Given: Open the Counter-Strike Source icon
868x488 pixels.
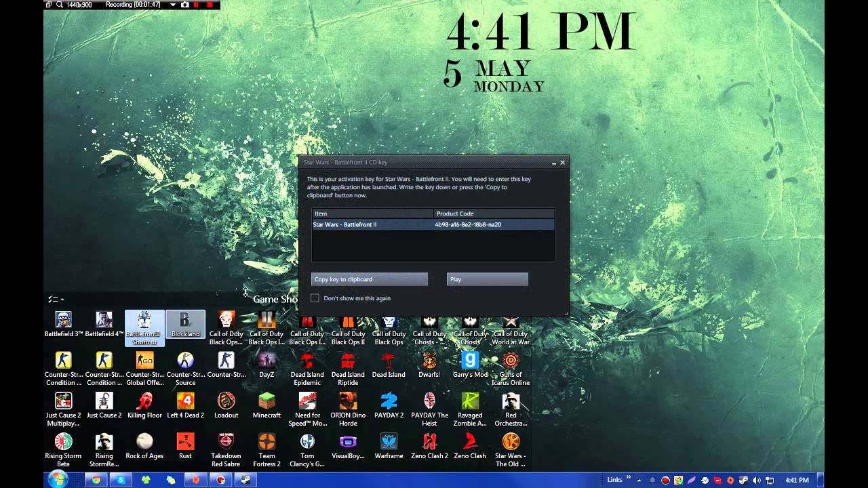Looking at the screenshot, I should pos(185,369).
